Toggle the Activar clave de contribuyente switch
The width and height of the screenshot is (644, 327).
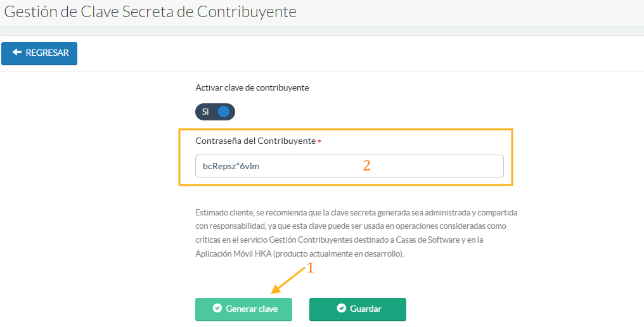pyautogui.click(x=215, y=112)
